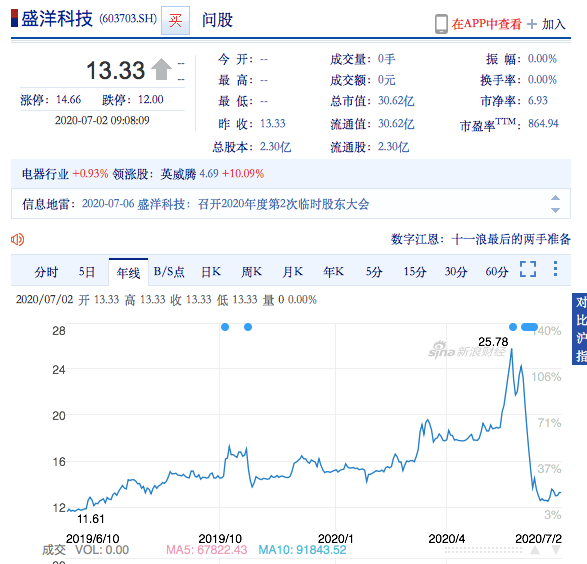Switch to 年K chart tab

pyautogui.click(x=333, y=272)
